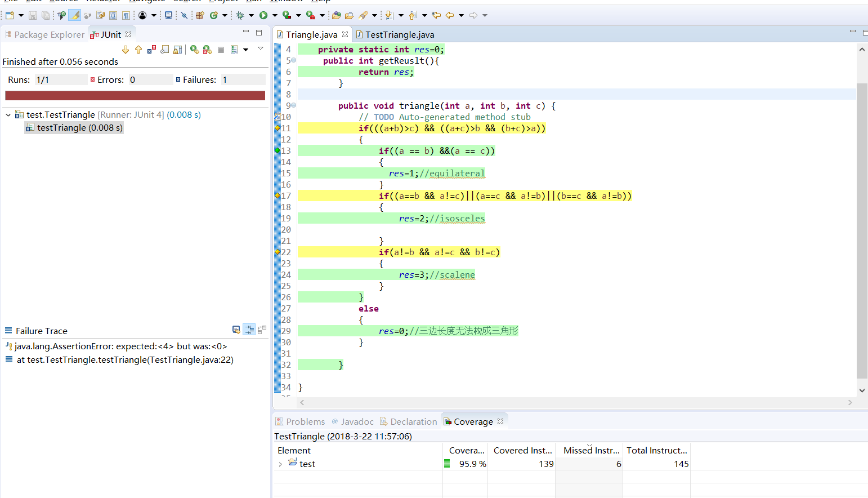Open the Javadoc view tab
Screen dimensions: 868x498
[x=352, y=421]
